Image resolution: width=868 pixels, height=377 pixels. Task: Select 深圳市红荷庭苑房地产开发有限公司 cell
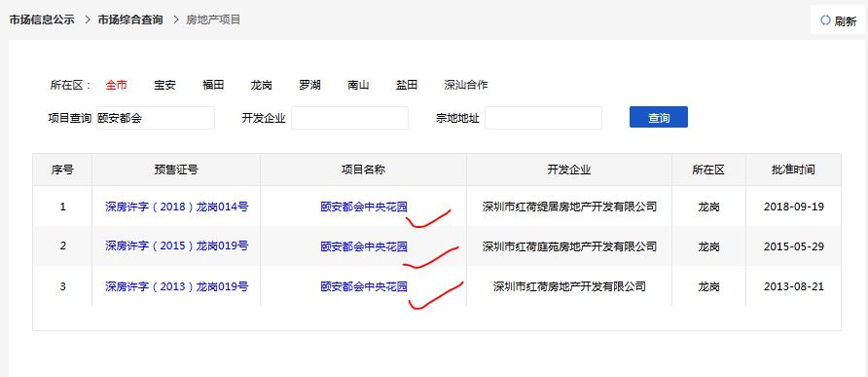tap(569, 246)
